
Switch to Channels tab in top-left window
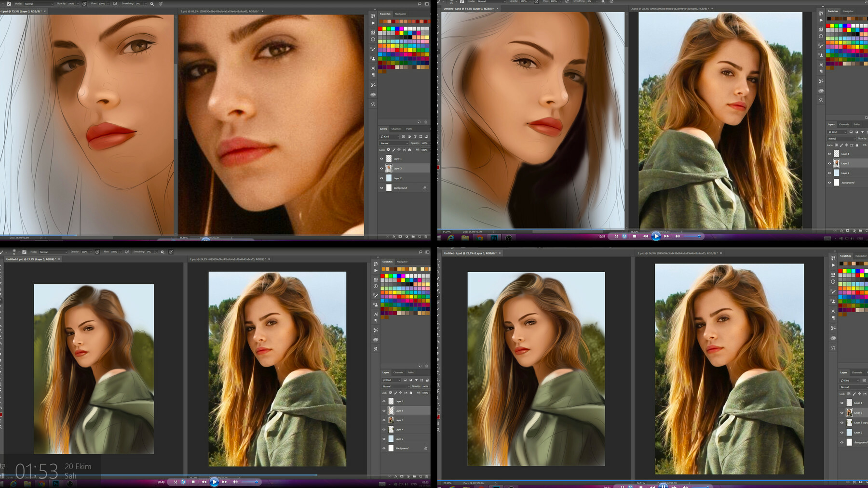click(x=396, y=129)
